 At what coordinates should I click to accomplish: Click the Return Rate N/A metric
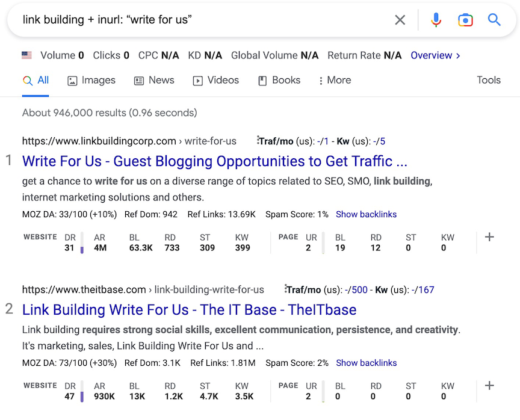point(365,55)
